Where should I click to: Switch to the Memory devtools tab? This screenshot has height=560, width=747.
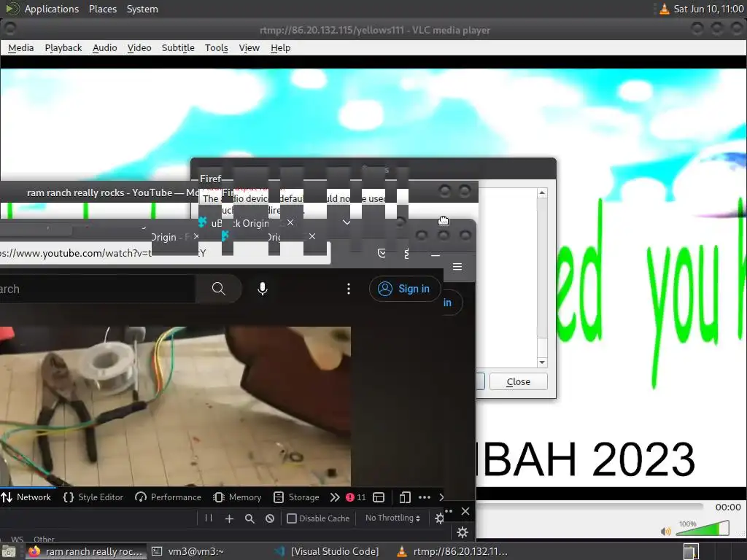(x=238, y=497)
